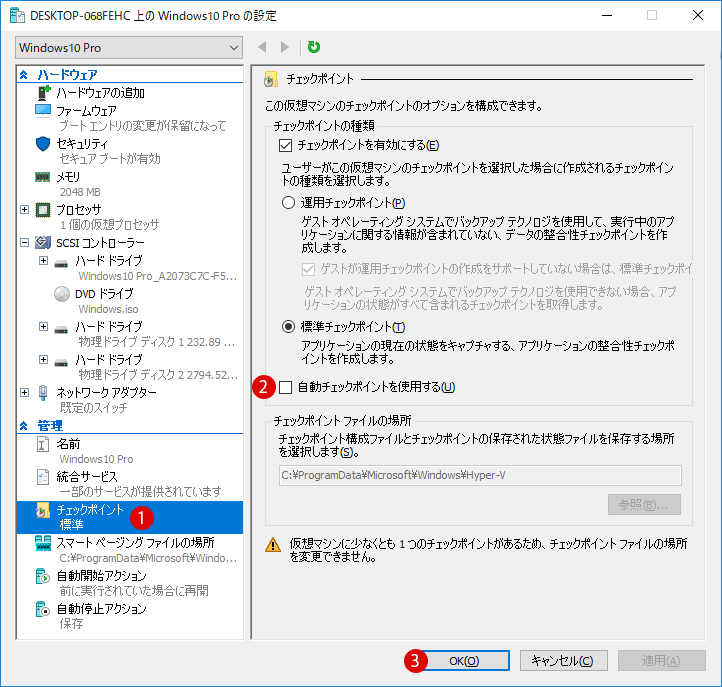Select the 統合サービス icon
The image size is (722, 687).
[x=43, y=477]
